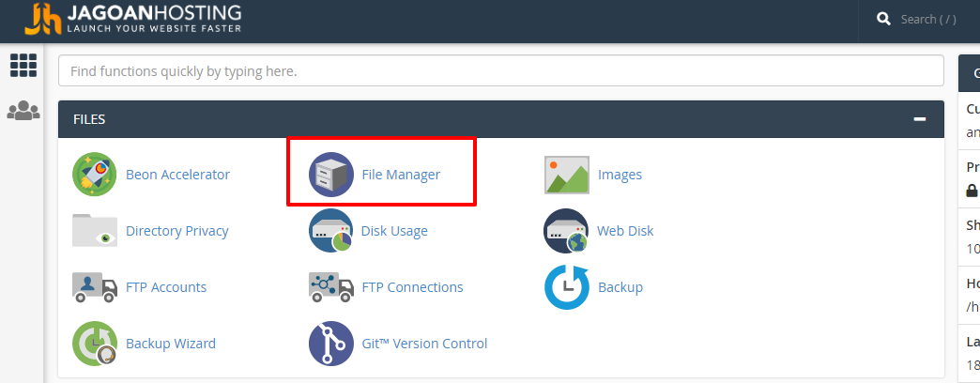Open the Backup clock icon

[567, 287]
